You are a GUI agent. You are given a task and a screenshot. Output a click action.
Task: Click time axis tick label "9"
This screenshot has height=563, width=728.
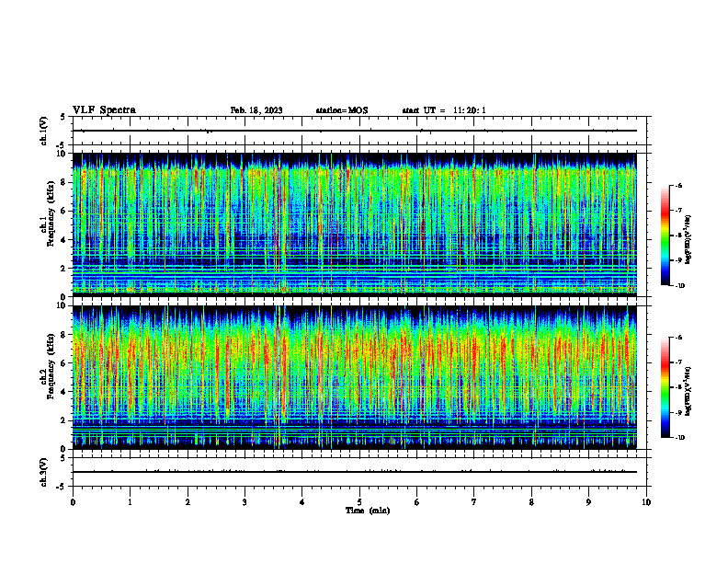point(588,502)
